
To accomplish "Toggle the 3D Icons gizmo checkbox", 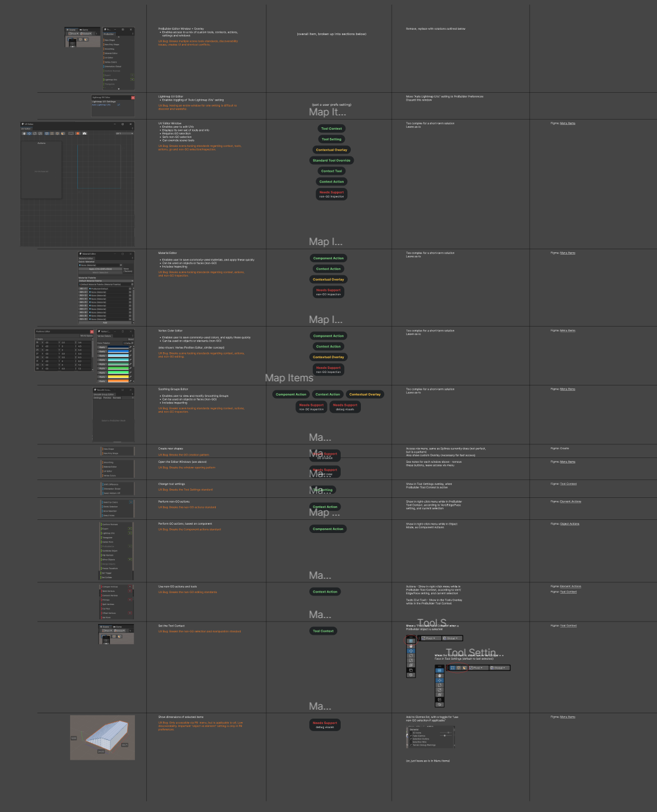I will 411,732.
